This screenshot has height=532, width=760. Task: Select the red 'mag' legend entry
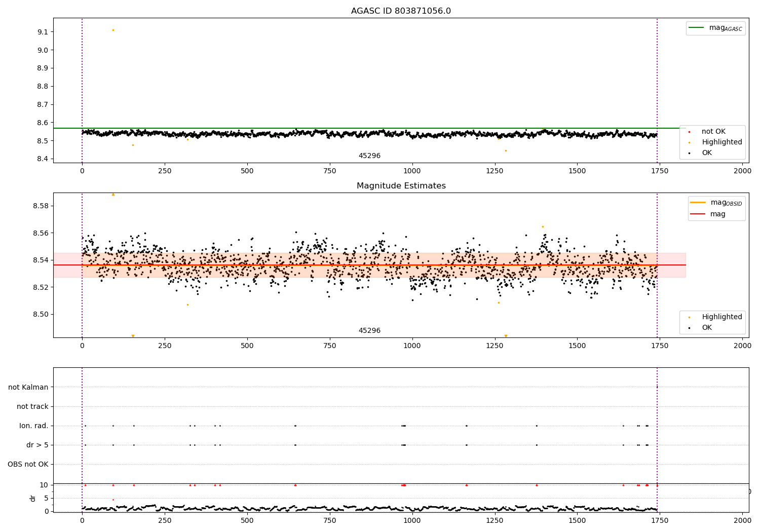[x=708, y=214]
